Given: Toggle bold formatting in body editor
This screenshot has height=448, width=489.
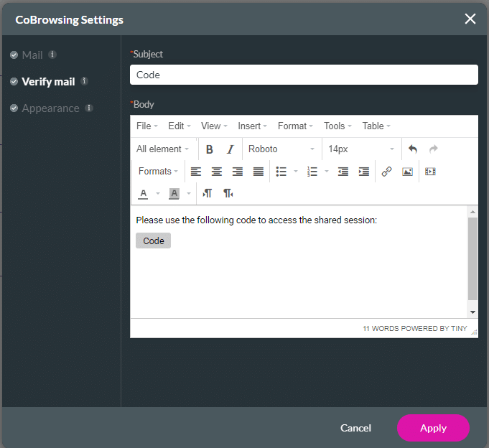Looking at the screenshot, I should (209, 149).
